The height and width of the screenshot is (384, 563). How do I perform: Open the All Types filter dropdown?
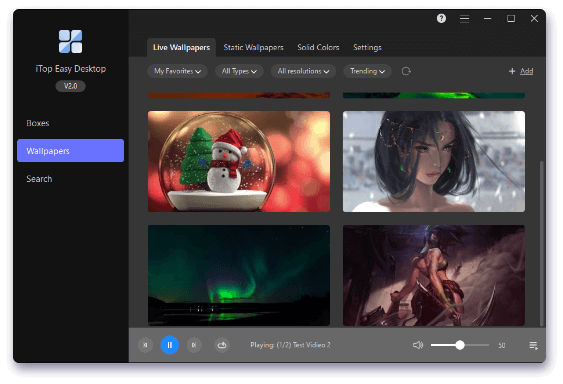239,71
